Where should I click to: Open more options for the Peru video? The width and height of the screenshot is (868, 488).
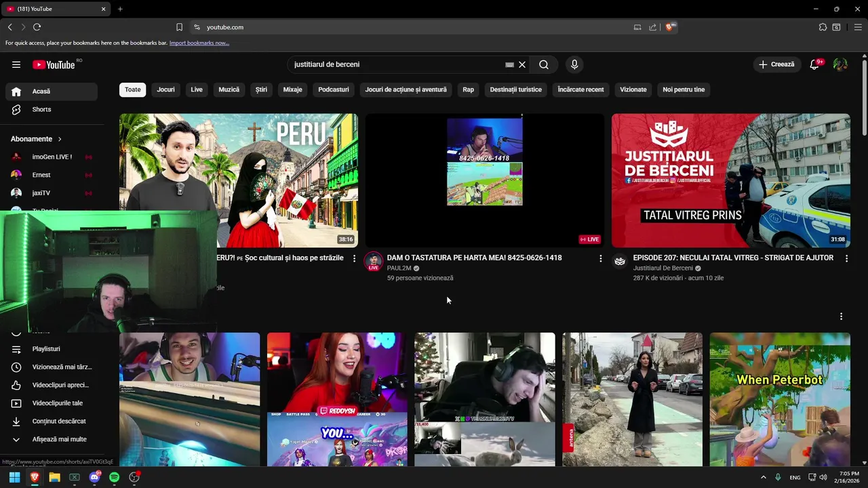click(x=354, y=258)
